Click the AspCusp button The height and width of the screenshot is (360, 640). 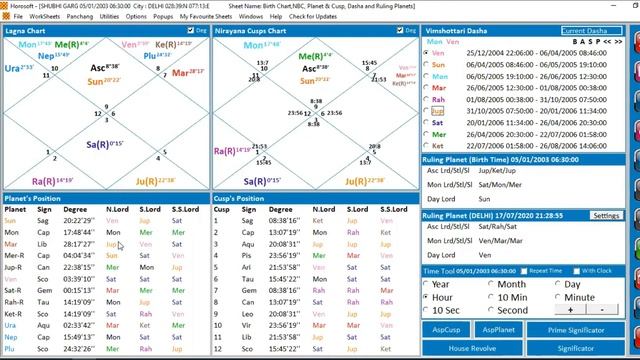coord(446,330)
